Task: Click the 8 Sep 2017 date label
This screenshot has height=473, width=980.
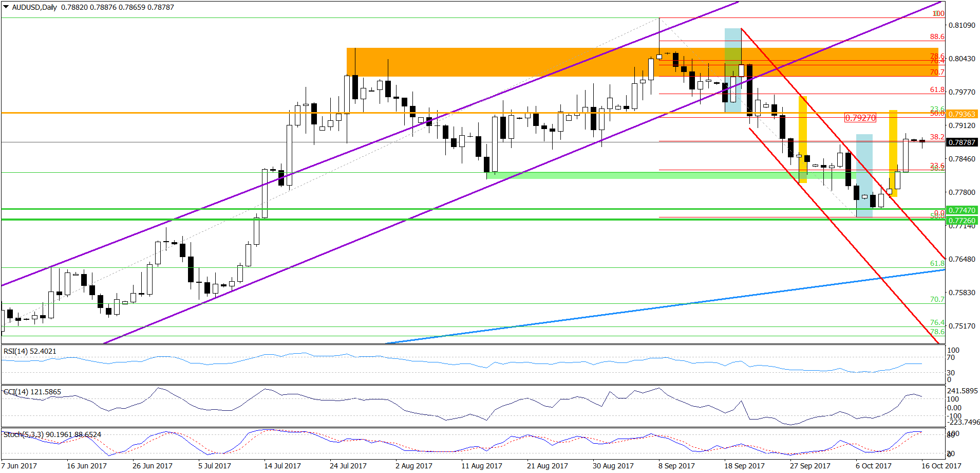Action: click(x=677, y=466)
